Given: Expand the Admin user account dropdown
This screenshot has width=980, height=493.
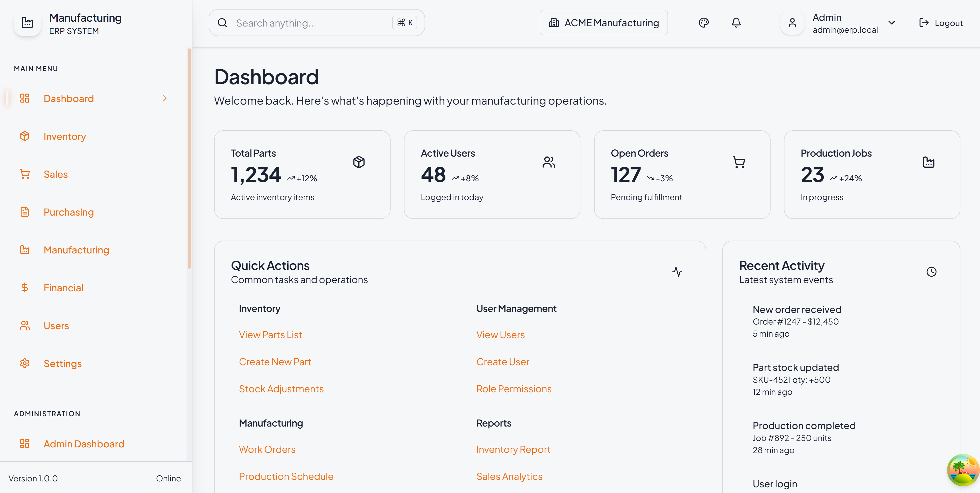Looking at the screenshot, I should (891, 23).
